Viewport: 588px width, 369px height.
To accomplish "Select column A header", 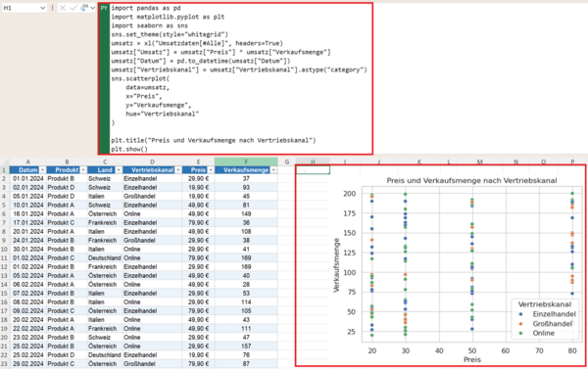I will 27,161.
